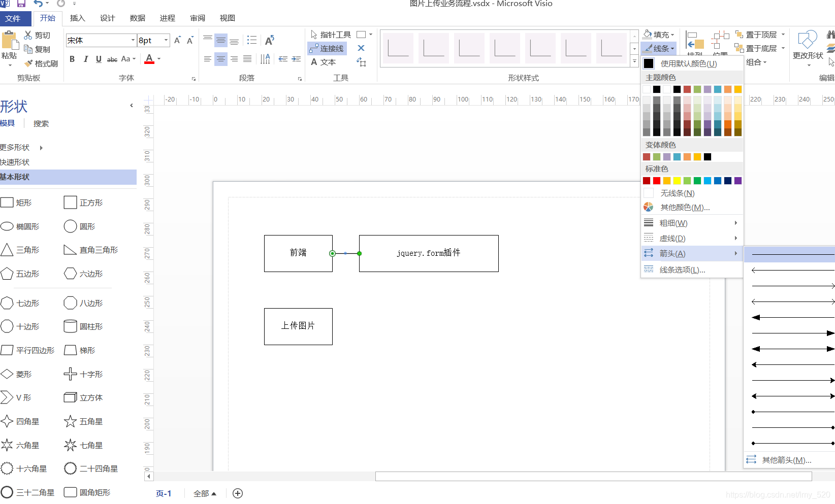Open the rectangle shape tool dropdown
Image resolution: width=835 pixels, height=504 pixels.
pos(371,35)
